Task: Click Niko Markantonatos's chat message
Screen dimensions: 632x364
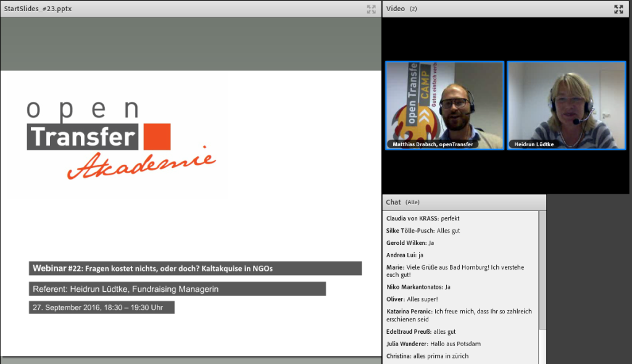Action: click(418, 287)
